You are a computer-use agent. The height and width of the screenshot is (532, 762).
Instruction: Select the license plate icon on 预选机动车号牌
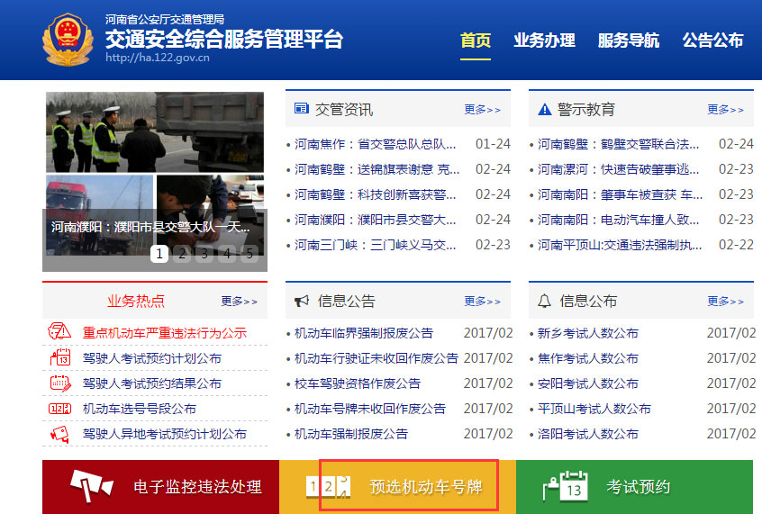[326, 484]
